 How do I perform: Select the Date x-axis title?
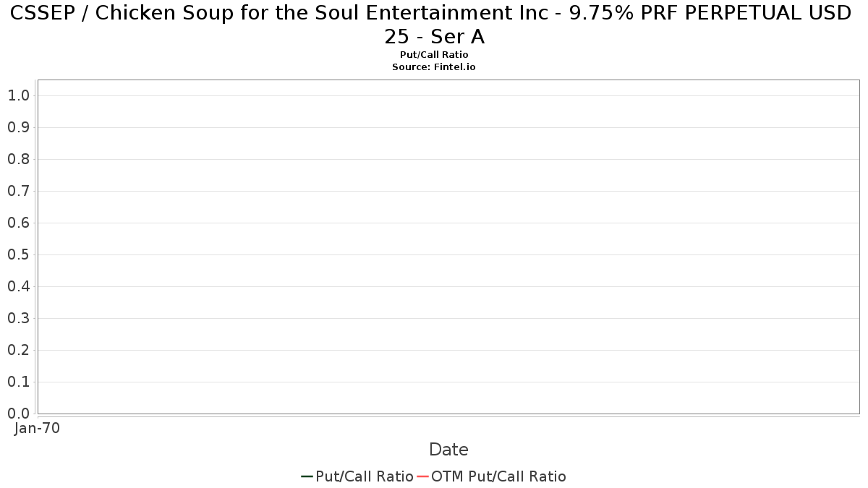(x=448, y=450)
